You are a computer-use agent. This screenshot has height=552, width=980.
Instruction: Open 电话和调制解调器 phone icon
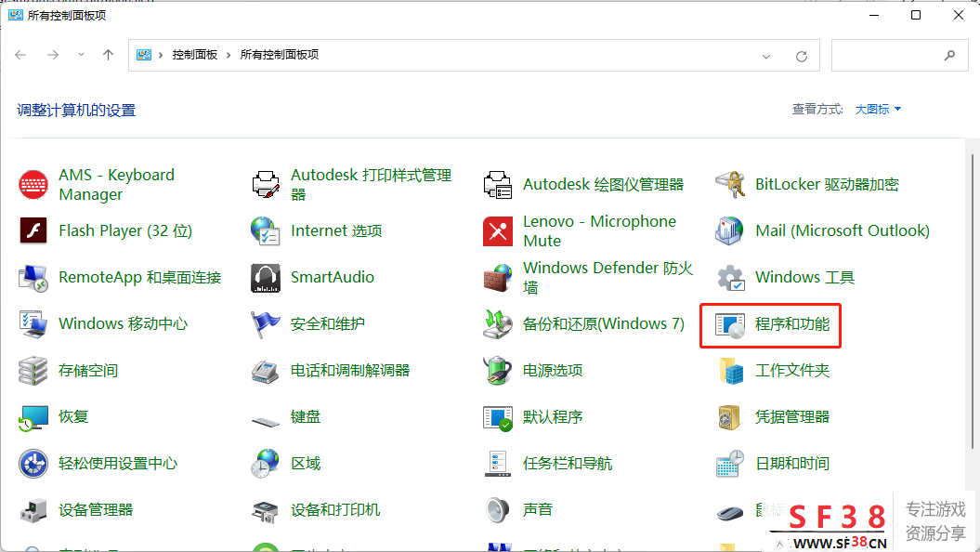click(266, 371)
